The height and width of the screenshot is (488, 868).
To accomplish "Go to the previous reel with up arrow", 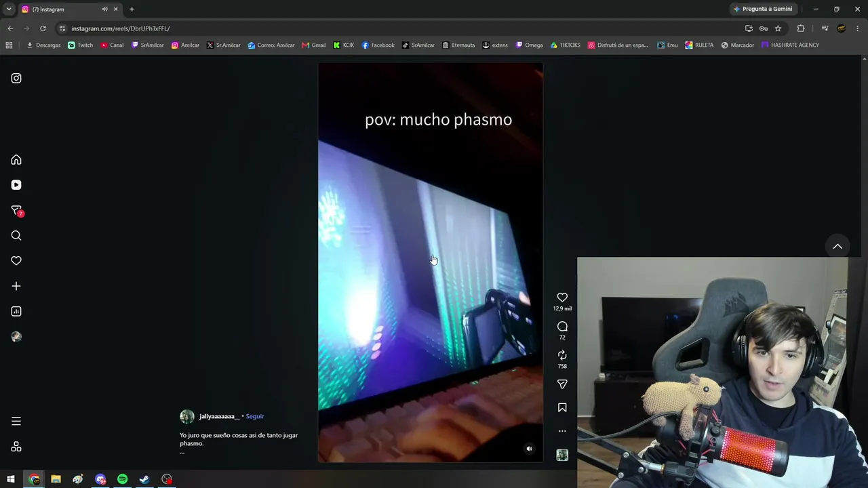I will pyautogui.click(x=837, y=247).
